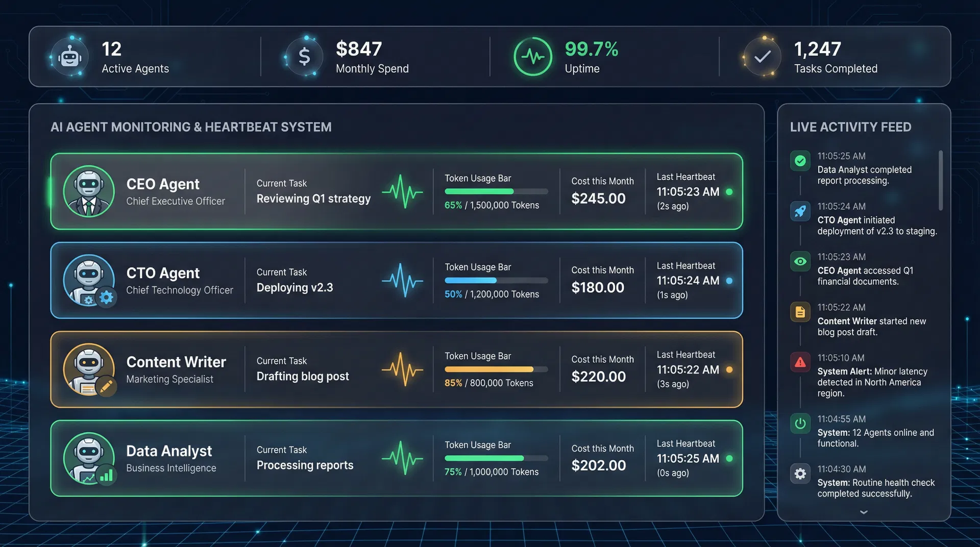980x547 pixels.
Task: Toggle the CTO Agent blue status dot
Action: pyautogui.click(x=729, y=280)
